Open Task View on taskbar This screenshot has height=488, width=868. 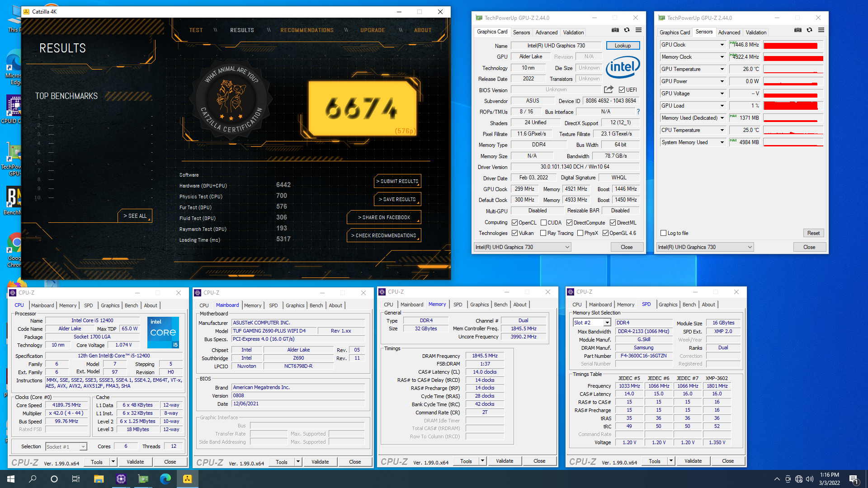(x=76, y=479)
